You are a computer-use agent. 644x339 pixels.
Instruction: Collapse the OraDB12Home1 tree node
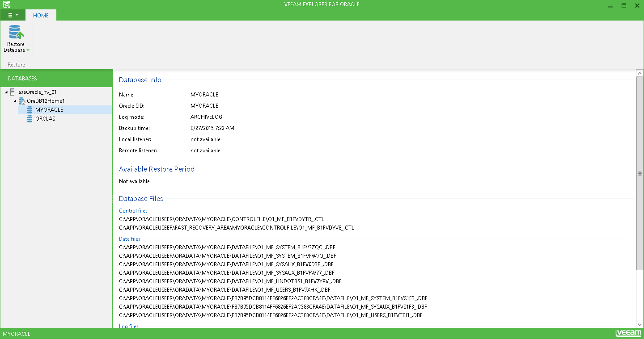click(x=14, y=101)
